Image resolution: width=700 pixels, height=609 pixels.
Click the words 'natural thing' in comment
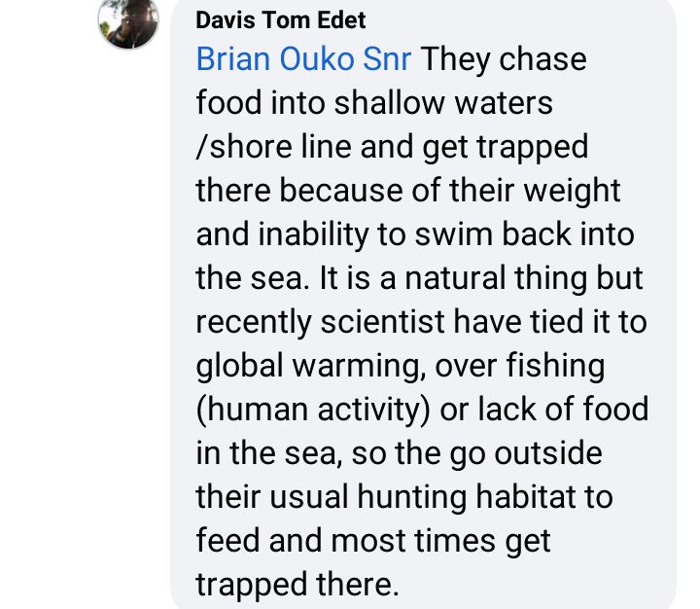coord(500,278)
